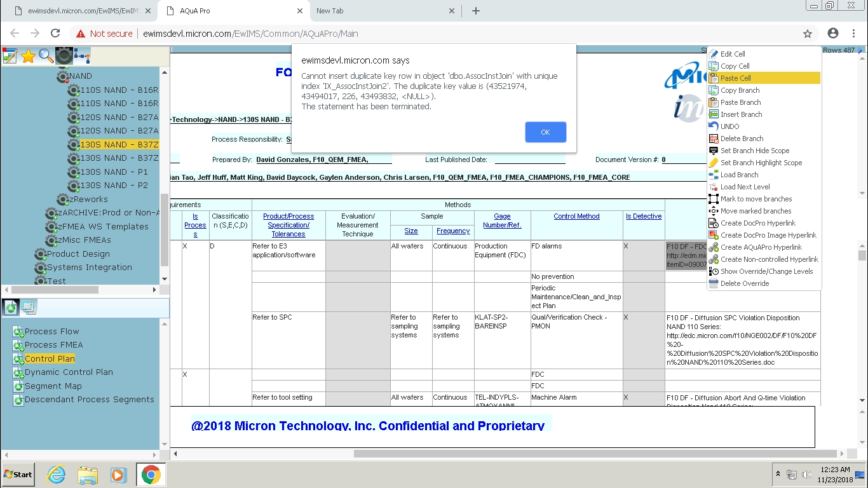The width and height of the screenshot is (868, 488).
Task: Click the Chrome icon in the taskbar
Action: click(x=151, y=475)
